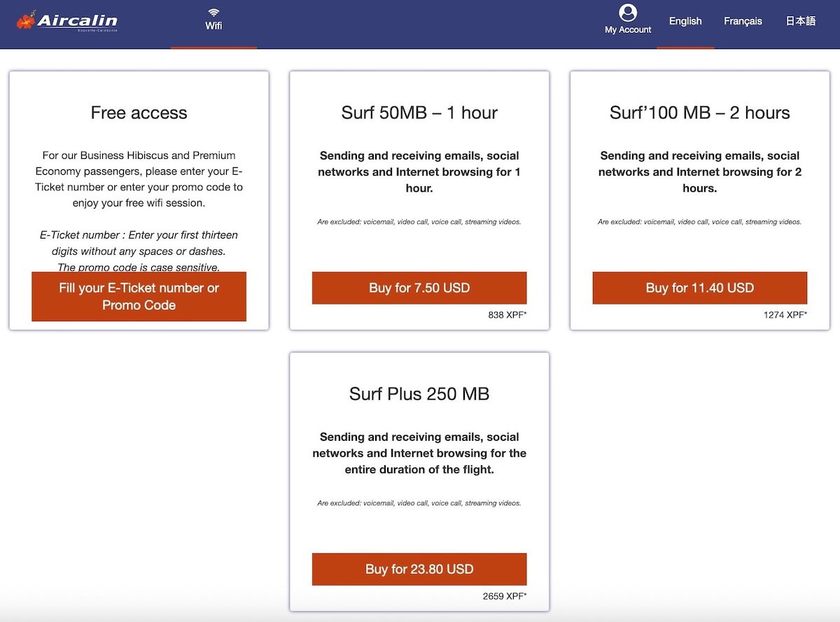Switch language to 日本語

tap(800, 21)
